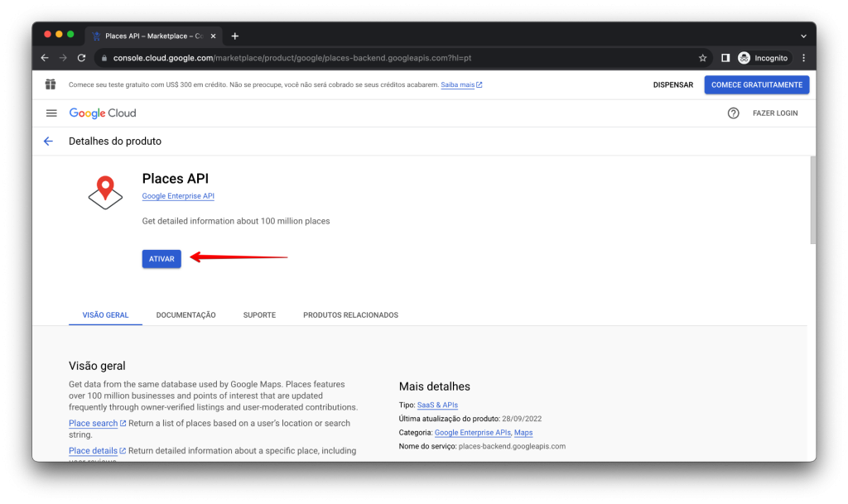The width and height of the screenshot is (848, 504).
Task: Open the hamburger navigation menu
Action: 51,113
